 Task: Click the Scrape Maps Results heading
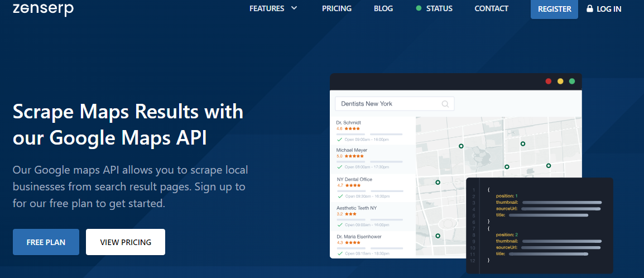[x=128, y=125]
